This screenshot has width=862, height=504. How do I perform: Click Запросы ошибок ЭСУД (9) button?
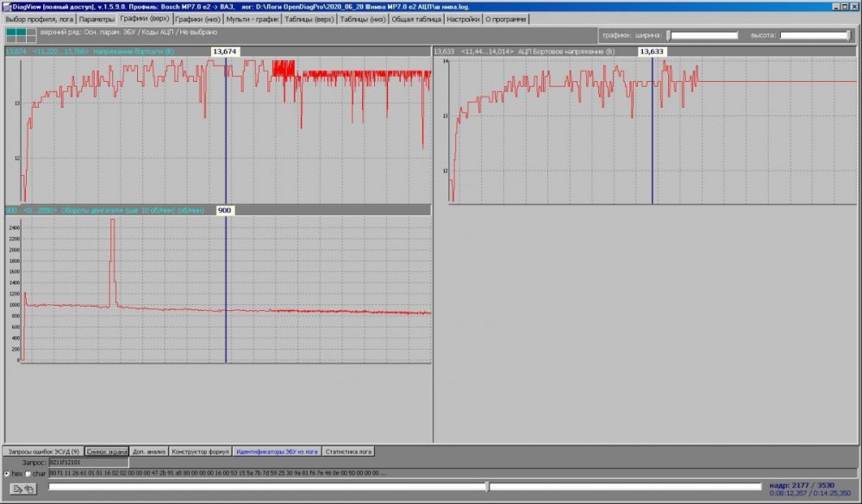point(42,451)
